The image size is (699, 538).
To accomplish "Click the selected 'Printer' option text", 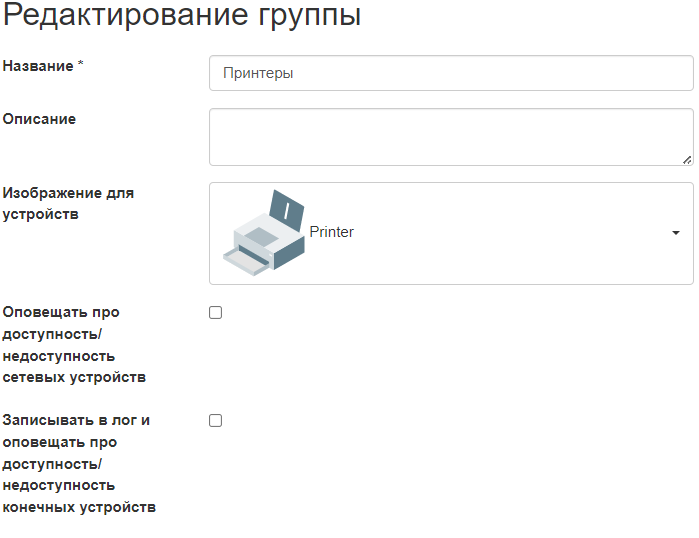I will click(332, 232).
